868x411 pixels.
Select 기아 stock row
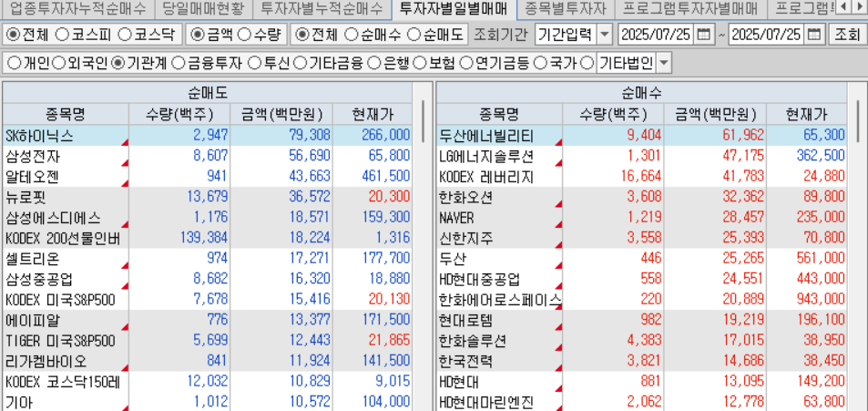208,402
